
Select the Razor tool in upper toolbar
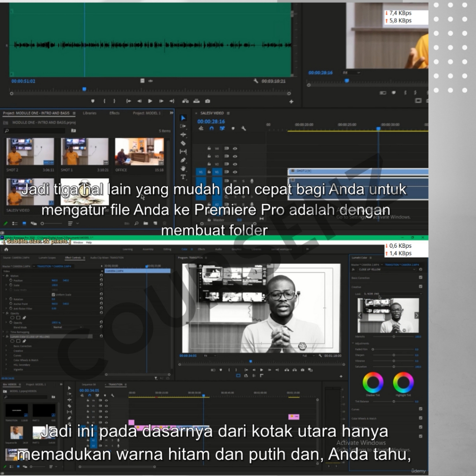click(x=183, y=143)
